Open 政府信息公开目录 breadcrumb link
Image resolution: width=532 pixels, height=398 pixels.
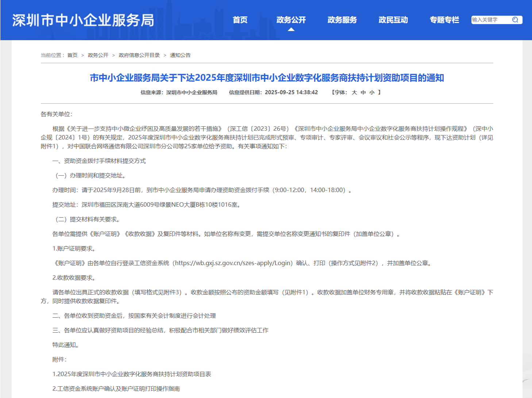139,55
